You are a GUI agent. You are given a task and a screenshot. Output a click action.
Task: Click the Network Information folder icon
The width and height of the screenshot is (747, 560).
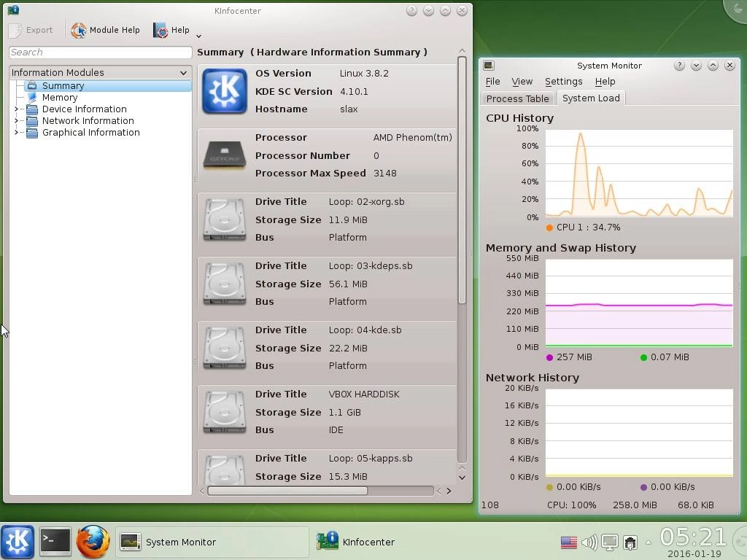[32, 121]
